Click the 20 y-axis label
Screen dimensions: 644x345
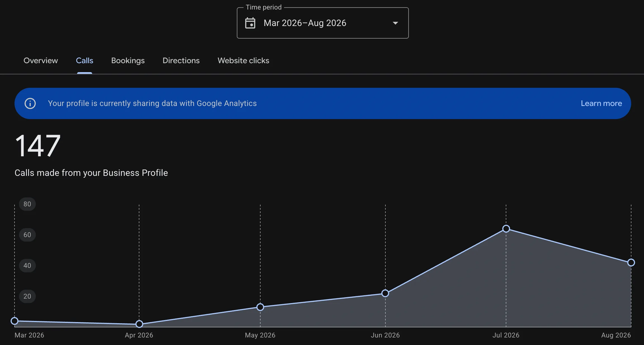27,296
